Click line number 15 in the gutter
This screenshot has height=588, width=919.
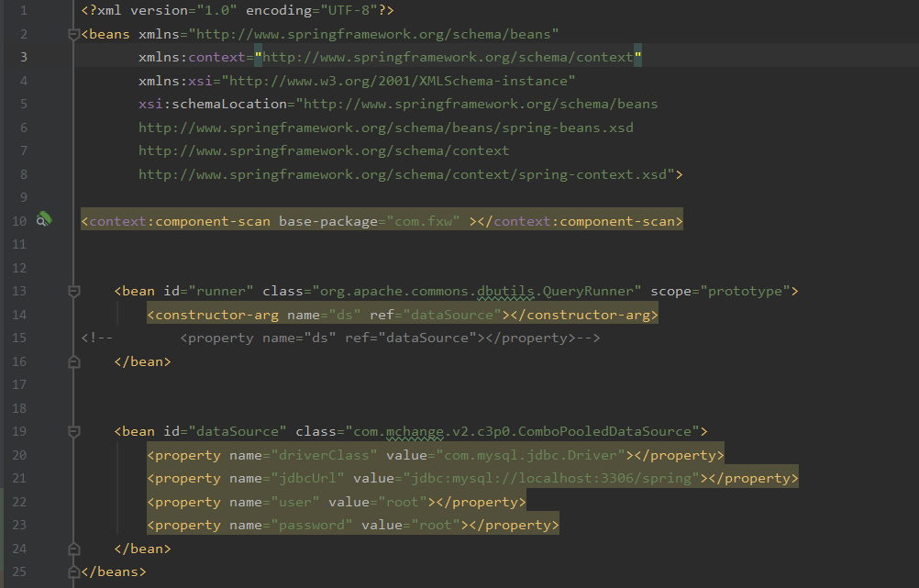pos(19,338)
